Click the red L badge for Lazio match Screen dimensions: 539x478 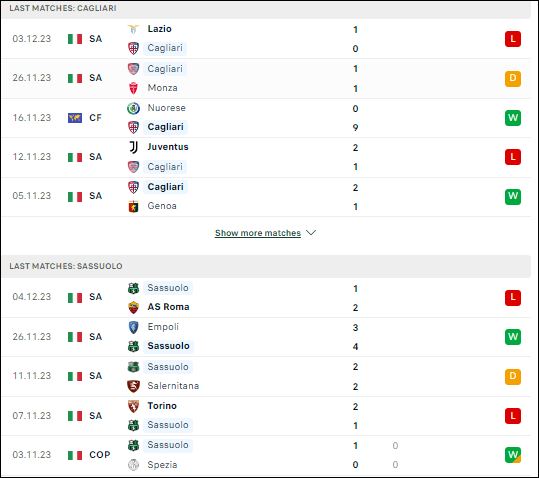pos(513,39)
